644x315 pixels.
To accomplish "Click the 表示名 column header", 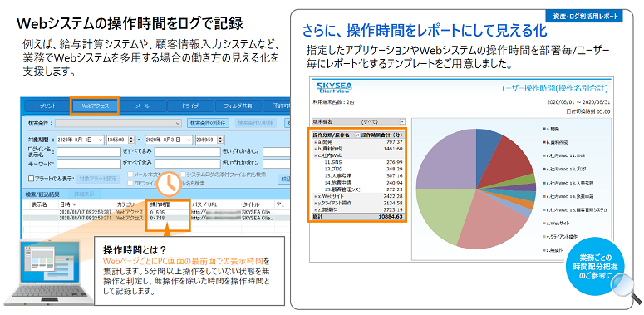I will pos(39,204).
